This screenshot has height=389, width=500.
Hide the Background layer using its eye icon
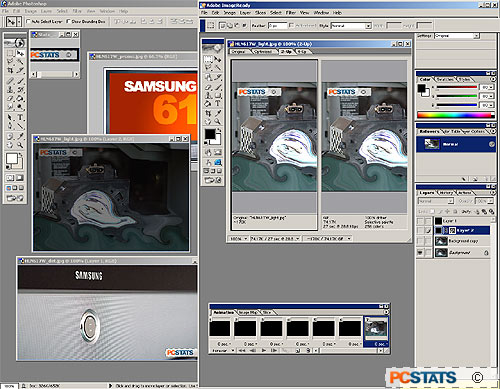[x=420, y=253]
